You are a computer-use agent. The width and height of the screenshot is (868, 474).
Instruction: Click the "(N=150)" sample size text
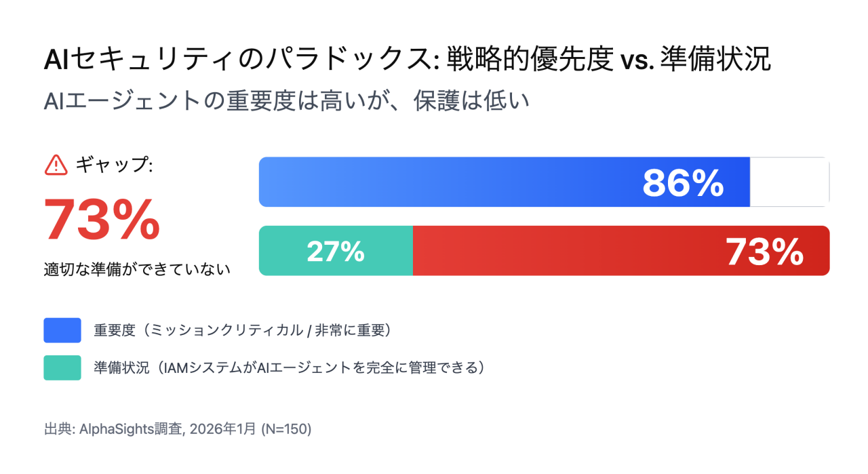(286, 429)
